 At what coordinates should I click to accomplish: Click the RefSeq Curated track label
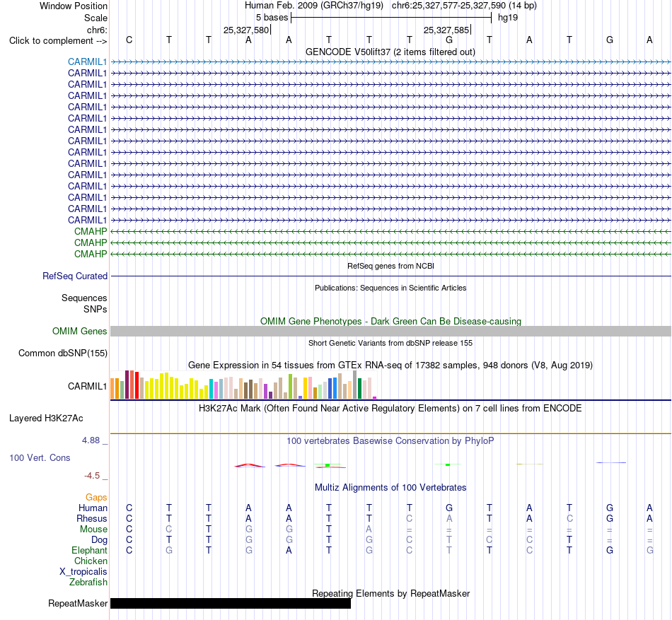pos(75,276)
